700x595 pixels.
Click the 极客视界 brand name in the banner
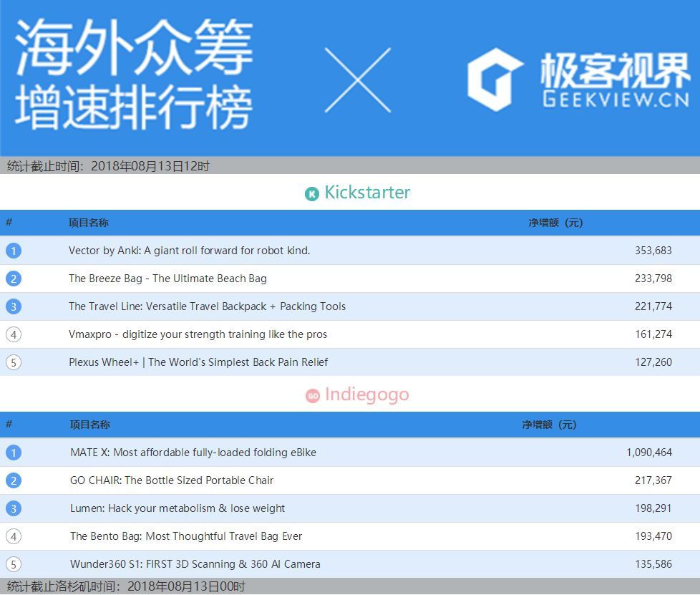tap(616, 71)
